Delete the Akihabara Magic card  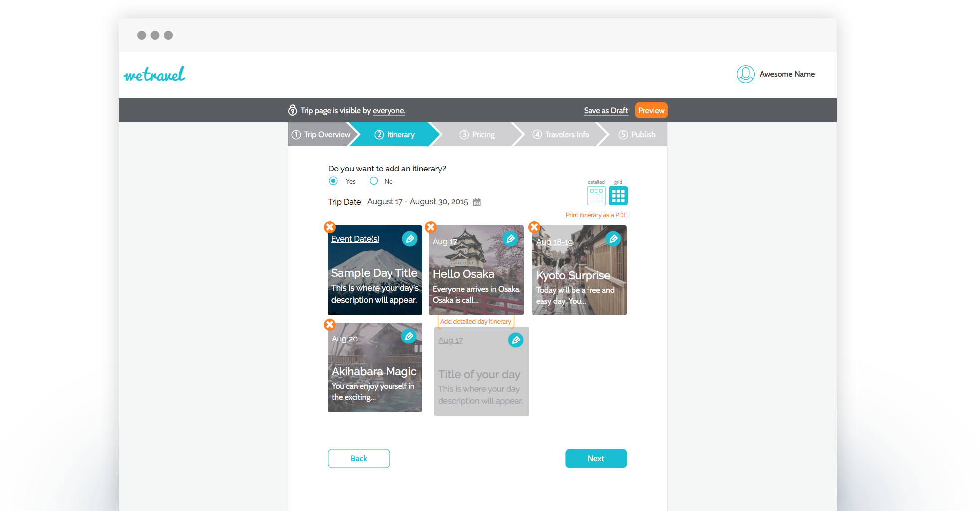pyautogui.click(x=329, y=325)
